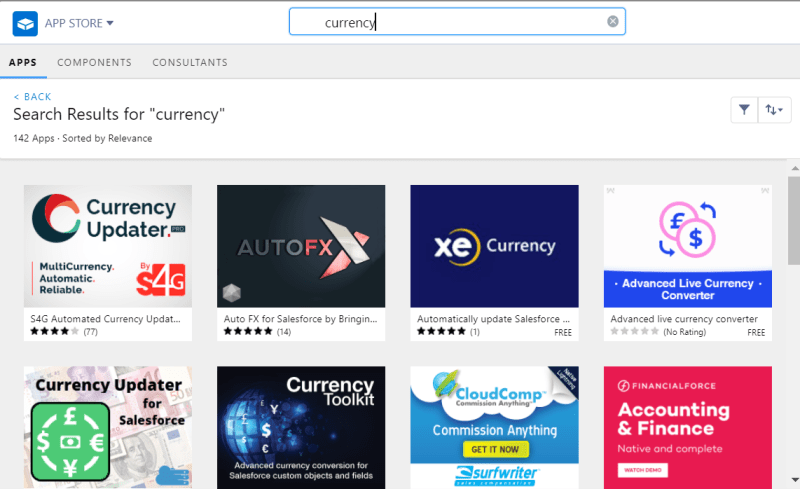Click Watch Demo on FinancialForce tile

642,470
